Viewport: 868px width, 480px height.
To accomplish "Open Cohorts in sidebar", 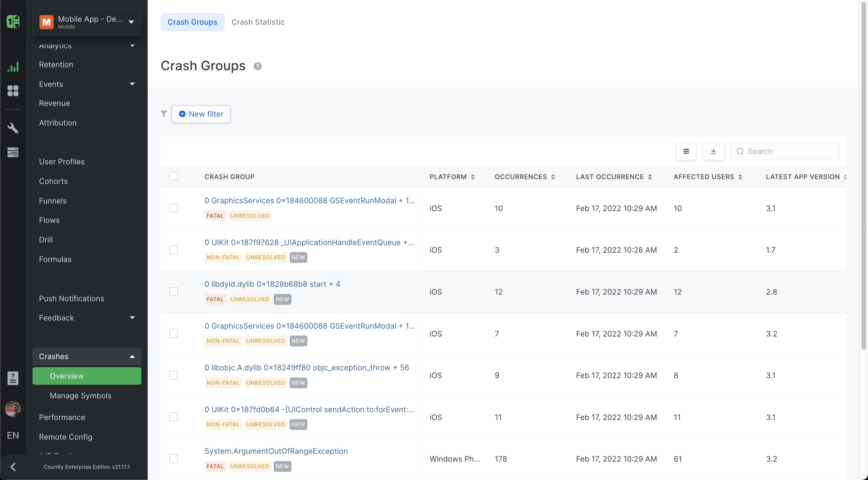I will [x=53, y=181].
